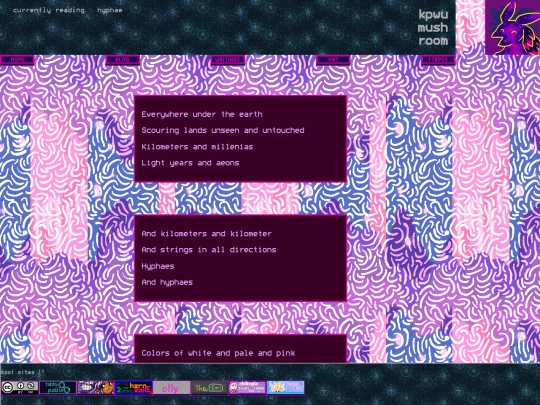Click 'And kilometers and kilometer' line
Viewport: 540px width, 405px height.
(x=206, y=234)
